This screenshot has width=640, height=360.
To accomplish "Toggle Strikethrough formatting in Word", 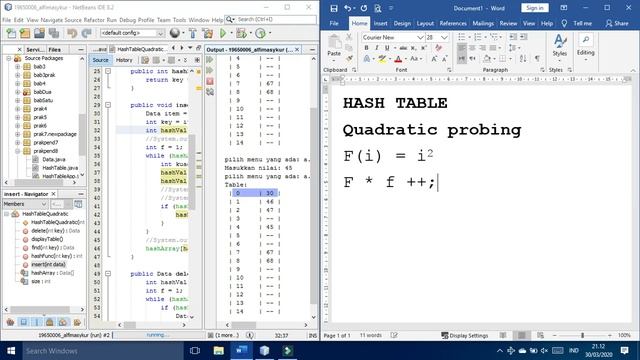I will 403,48.
